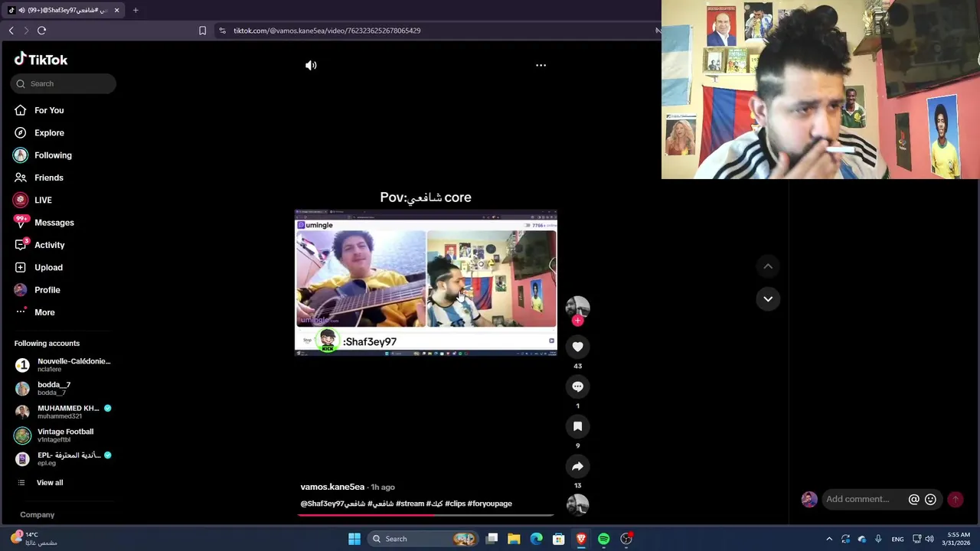This screenshot has height=551, width=980.
Task: Go to previous video arrow
Action: (768, 266)
